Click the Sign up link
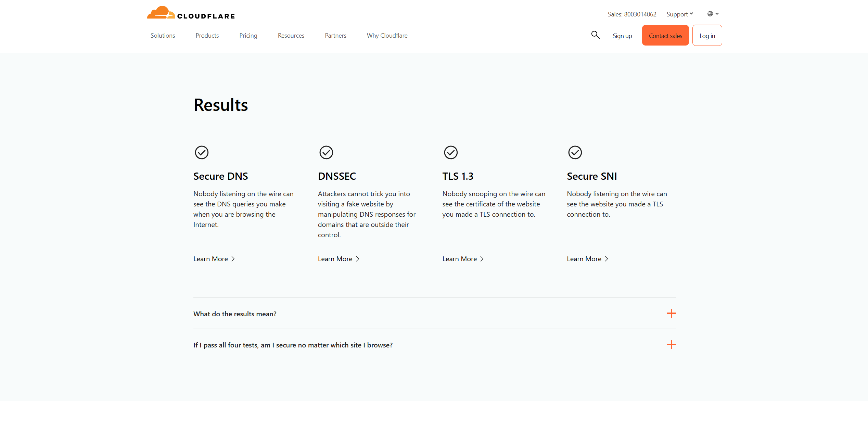The image size is (868, 432). tap(622, 36)
